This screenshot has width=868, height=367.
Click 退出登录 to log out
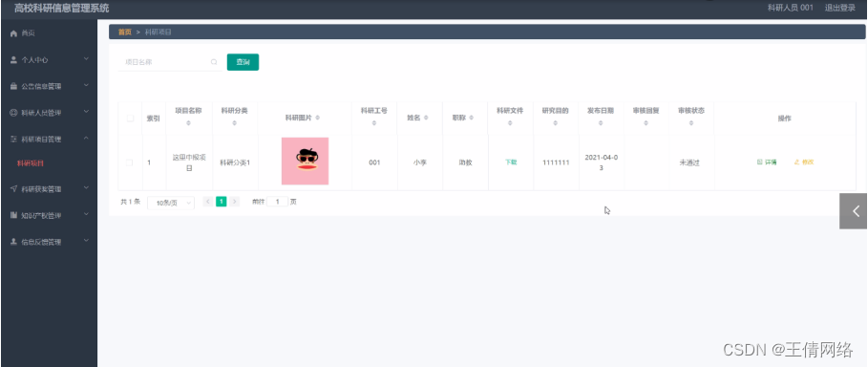pos(839,8)
